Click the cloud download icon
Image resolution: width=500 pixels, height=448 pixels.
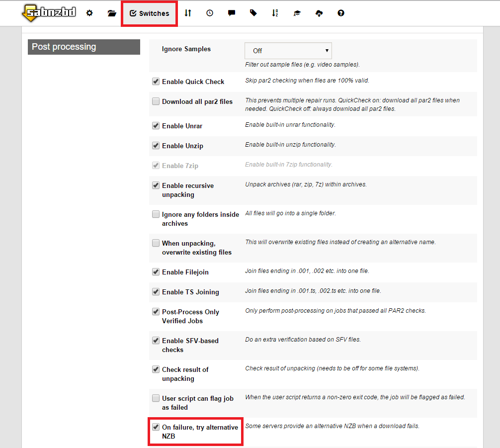tap(319, 13)
